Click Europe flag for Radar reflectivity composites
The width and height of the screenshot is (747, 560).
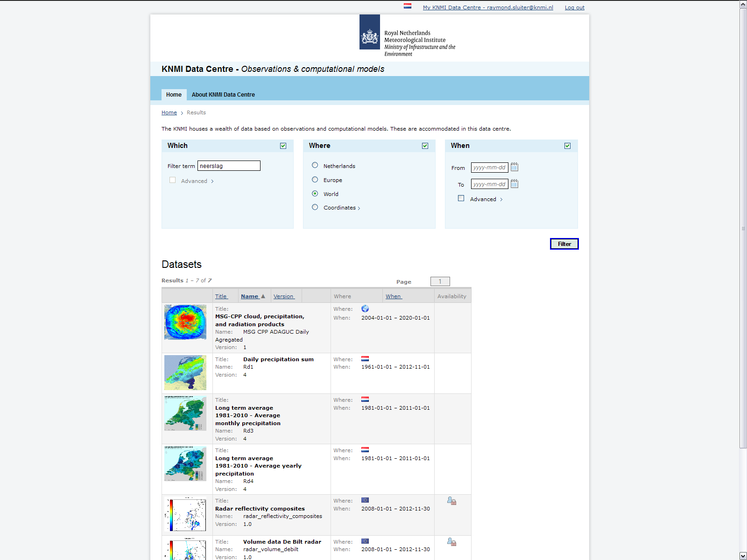(365, 500)
